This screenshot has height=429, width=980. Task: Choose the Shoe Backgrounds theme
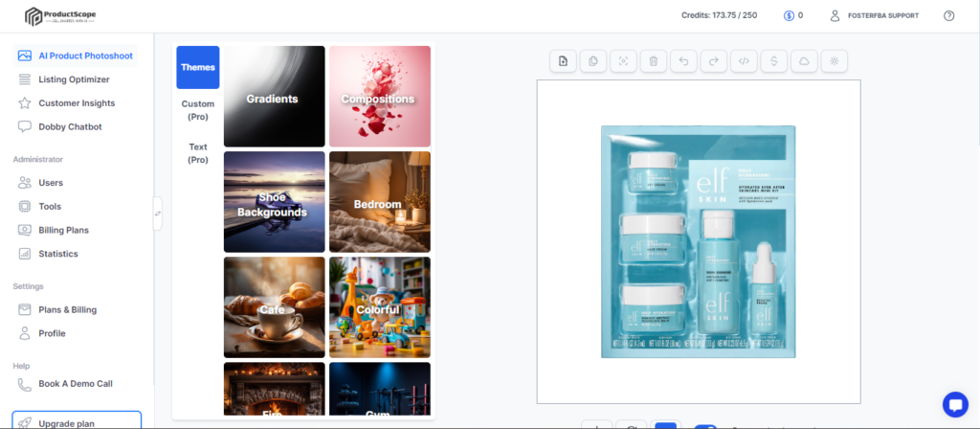click(275, 202)
